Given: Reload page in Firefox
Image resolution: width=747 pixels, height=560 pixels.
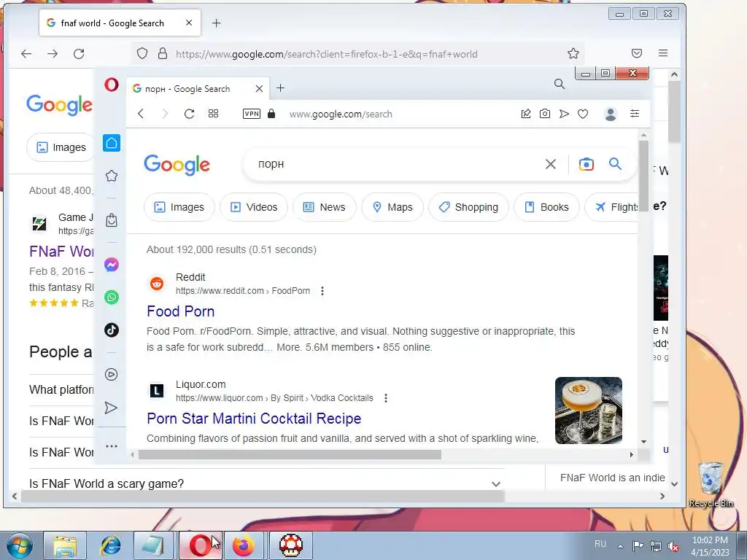Looking at the screenshot, I should pyautogui.click(x=79, y=54).
